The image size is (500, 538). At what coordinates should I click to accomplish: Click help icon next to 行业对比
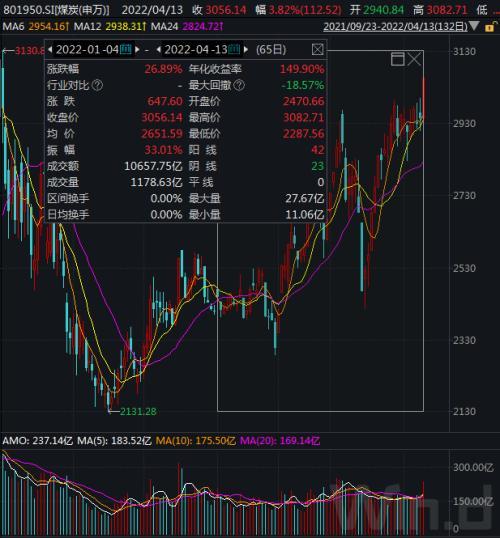click(97, 85)
